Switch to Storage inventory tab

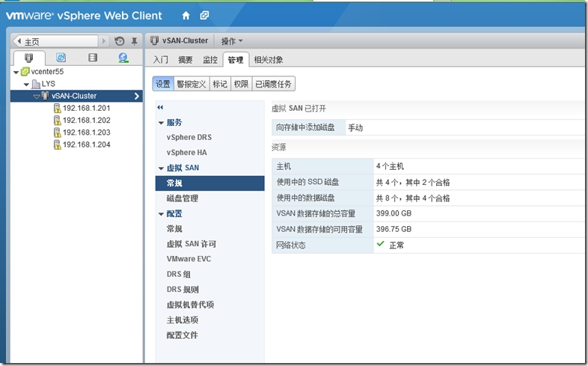pyautogui.click(x=92, y=58)
